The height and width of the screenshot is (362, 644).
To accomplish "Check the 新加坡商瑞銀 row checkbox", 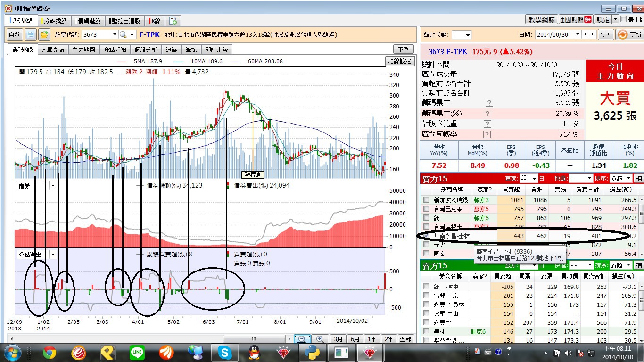I will pyautogui.click(x=427, y=200).
